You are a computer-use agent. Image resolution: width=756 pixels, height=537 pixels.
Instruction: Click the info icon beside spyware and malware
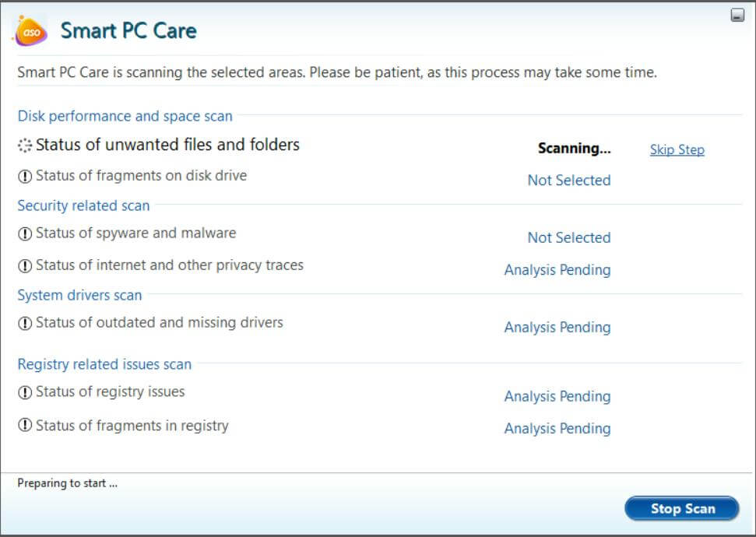pos(25,234)
